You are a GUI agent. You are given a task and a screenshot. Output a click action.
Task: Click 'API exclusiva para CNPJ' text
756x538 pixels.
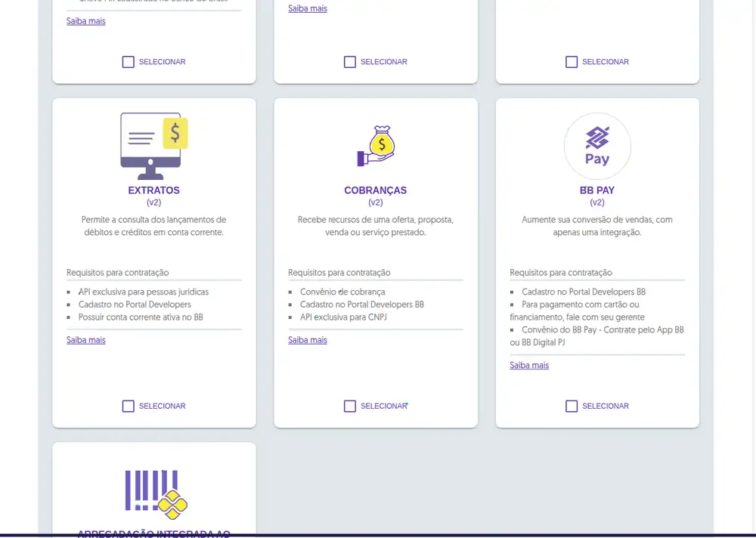tap(343, 317)
